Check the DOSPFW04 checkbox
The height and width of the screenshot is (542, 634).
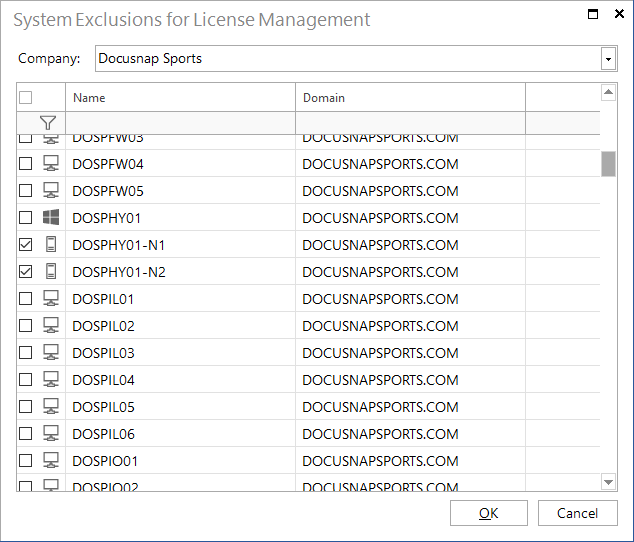click(25, 164)
